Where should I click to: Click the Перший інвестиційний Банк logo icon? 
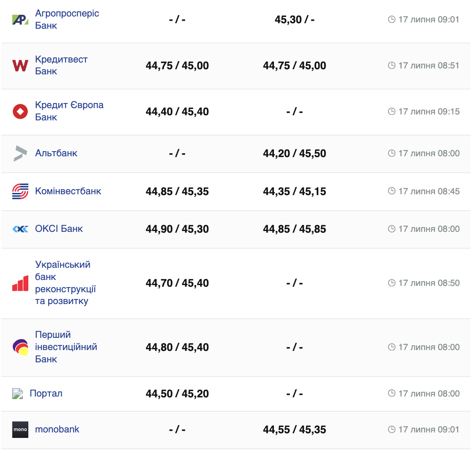[x=20, y=347]
